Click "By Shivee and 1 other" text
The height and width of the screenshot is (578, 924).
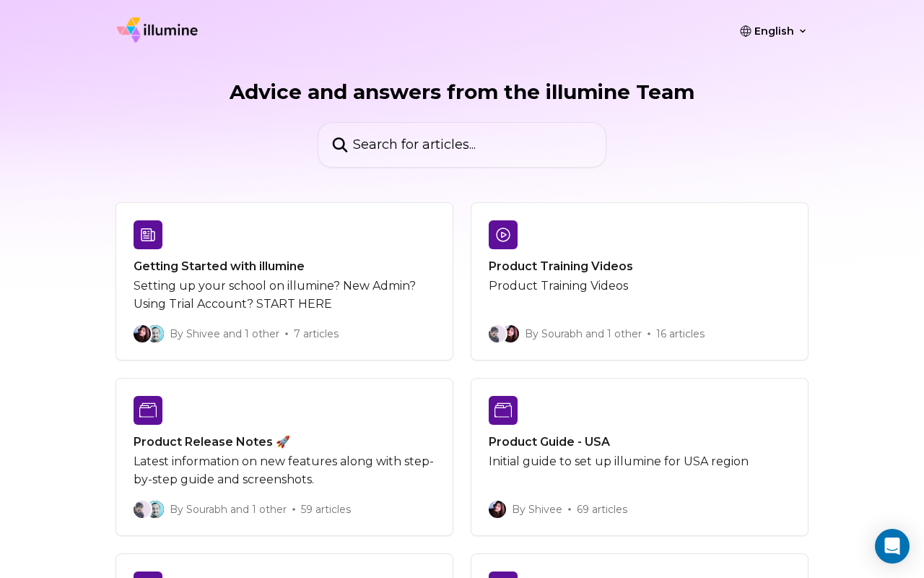(x=225, y=334)
